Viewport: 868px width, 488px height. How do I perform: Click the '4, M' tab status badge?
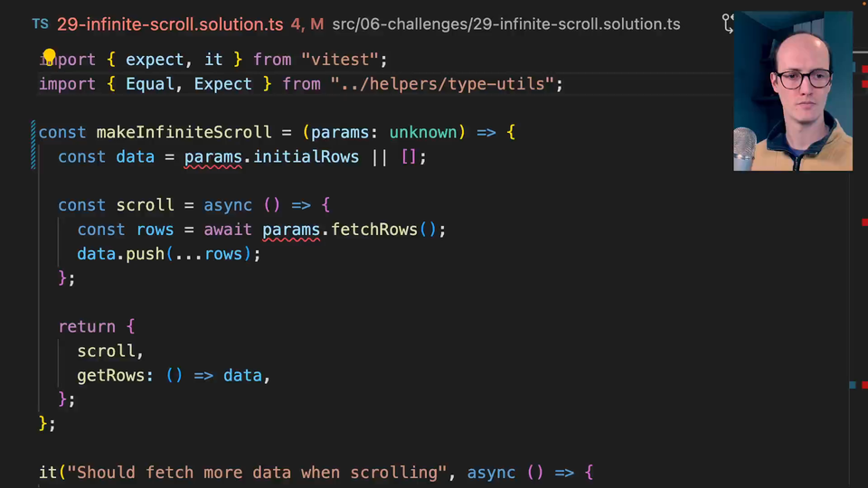point(307,24)
